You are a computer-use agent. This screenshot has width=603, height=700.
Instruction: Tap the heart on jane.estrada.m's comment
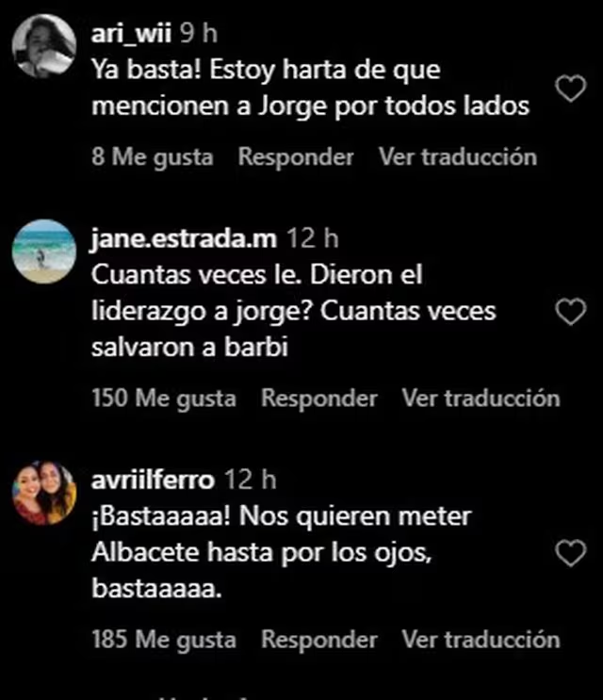coord(571,311)
